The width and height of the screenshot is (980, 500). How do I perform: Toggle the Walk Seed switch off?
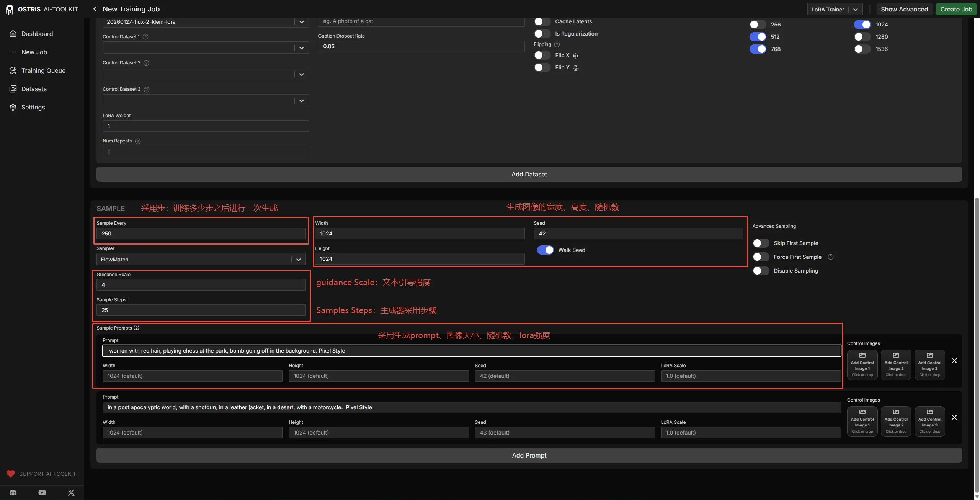coord(545,250)
